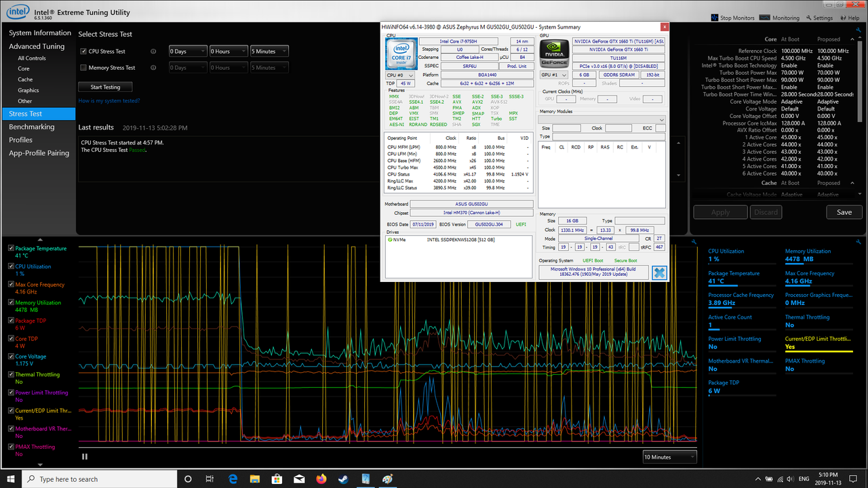Click the Stop Monitors icon

[x=715, y=18]
